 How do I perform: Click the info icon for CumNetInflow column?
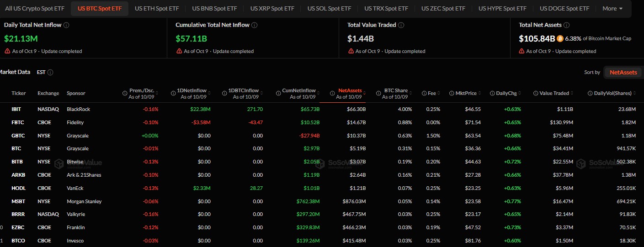(279, 93)
